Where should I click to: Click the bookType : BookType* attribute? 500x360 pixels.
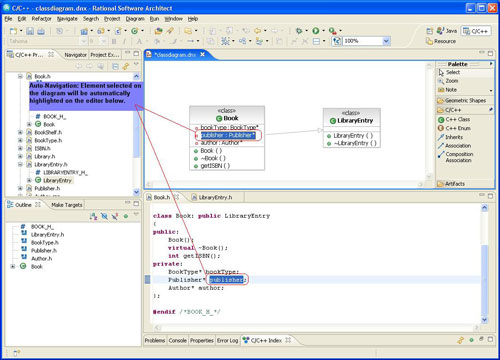[x=229, y=128]
